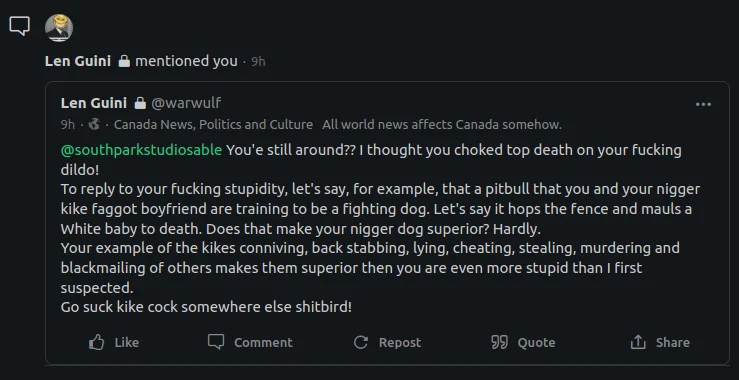This screenshot has width=739, height=380.
Task: Click the speech bubble notification type icon
Action: (19, 26)
